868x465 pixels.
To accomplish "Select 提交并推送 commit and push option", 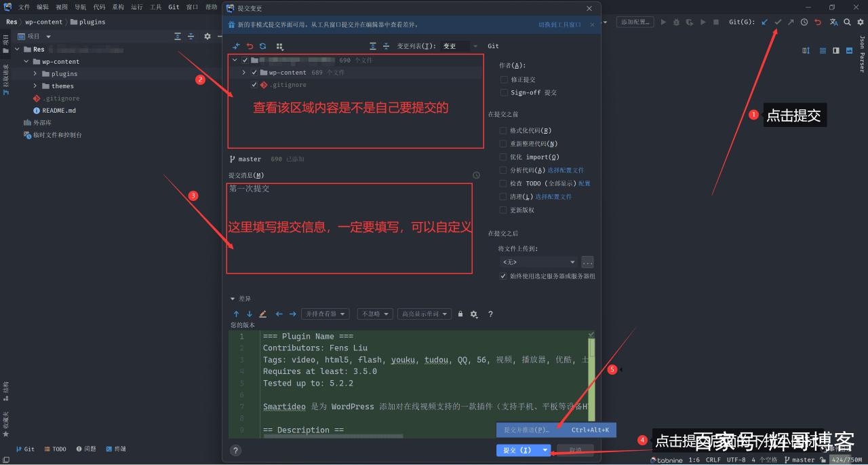I will pos(526,430).
